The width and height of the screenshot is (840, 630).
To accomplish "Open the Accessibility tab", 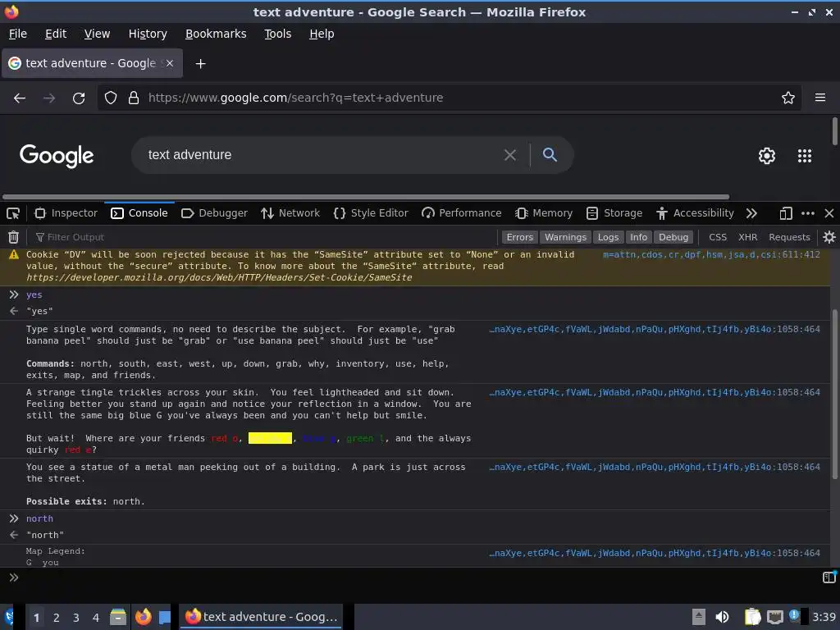I will click(x=695, y=213).
